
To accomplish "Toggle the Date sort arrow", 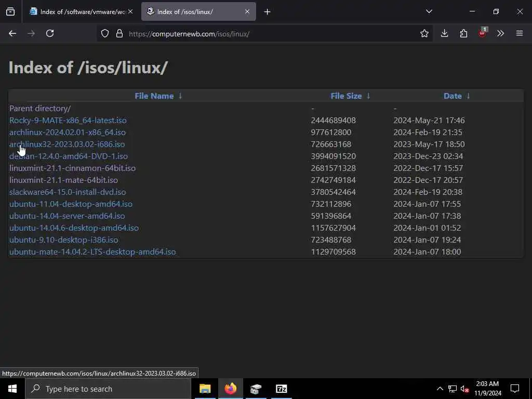I will [468, 96].
